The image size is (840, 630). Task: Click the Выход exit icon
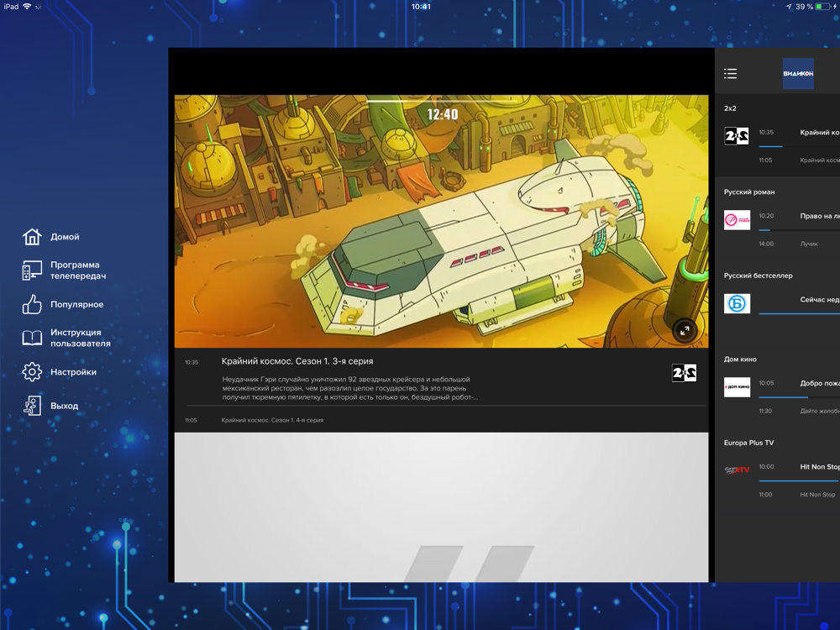point(32,406)
